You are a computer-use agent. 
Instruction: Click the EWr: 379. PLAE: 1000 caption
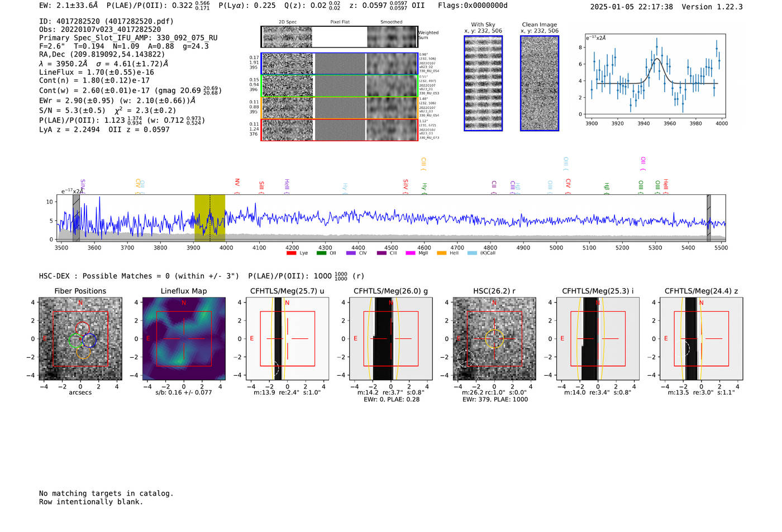pos(495,399)
